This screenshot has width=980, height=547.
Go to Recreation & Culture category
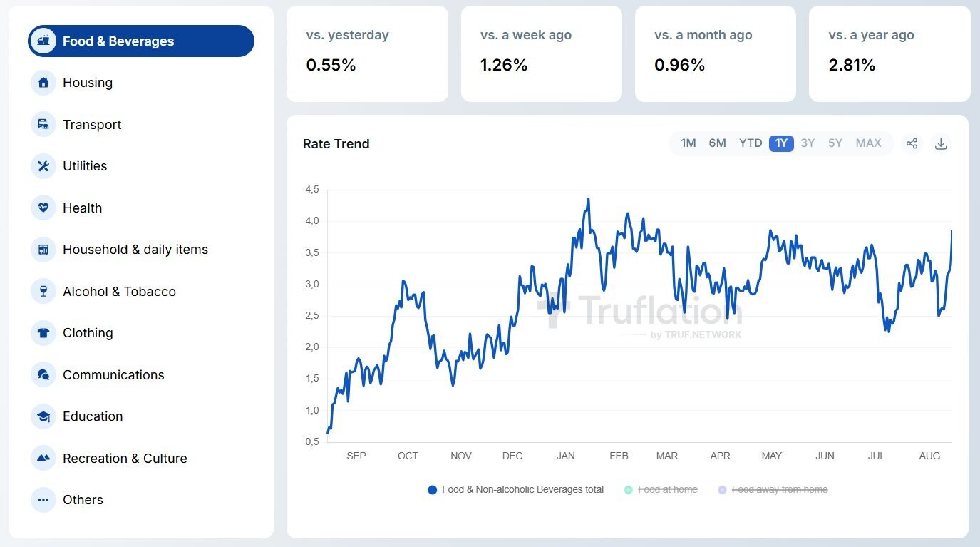[x=125, y=459]
